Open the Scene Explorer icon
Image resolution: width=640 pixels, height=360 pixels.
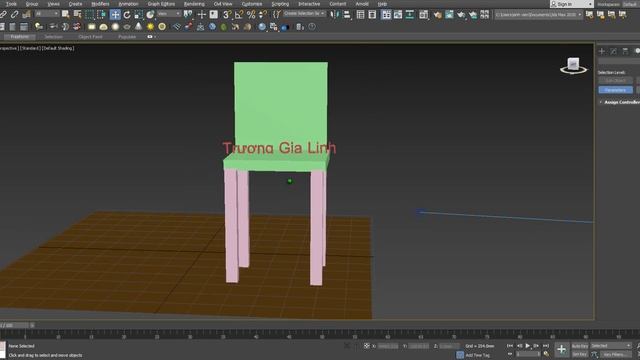(360, 15)
